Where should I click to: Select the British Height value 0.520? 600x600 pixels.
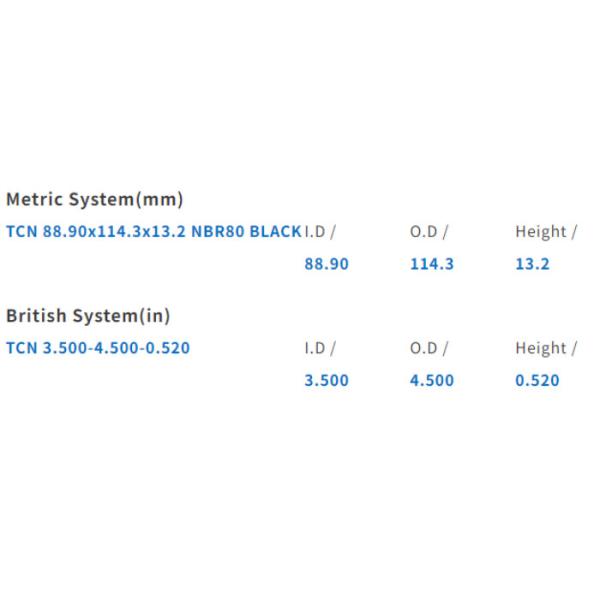(x=537, y=380)
